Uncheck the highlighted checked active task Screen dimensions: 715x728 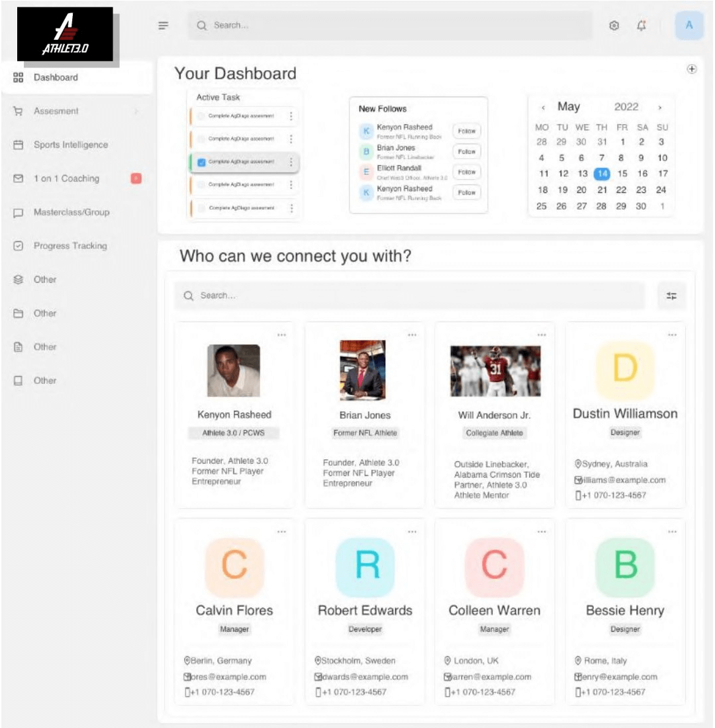point(201,161)
